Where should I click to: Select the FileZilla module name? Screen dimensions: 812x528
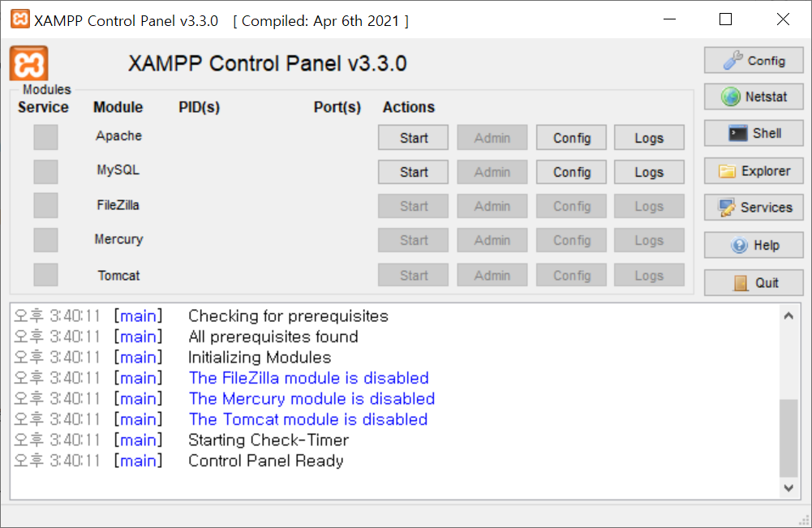click(x=118, y=205)
